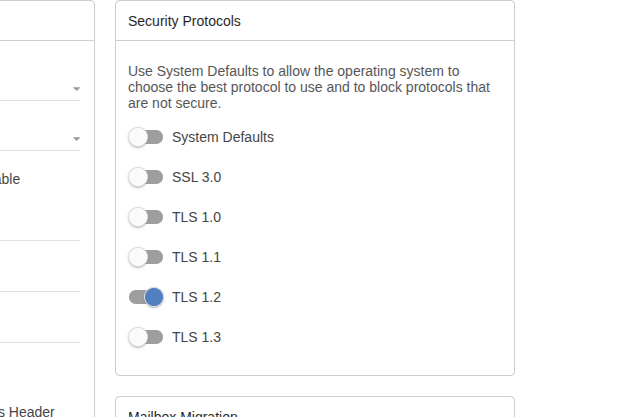Click the TLS 1.2 label text

pos(196,297)
